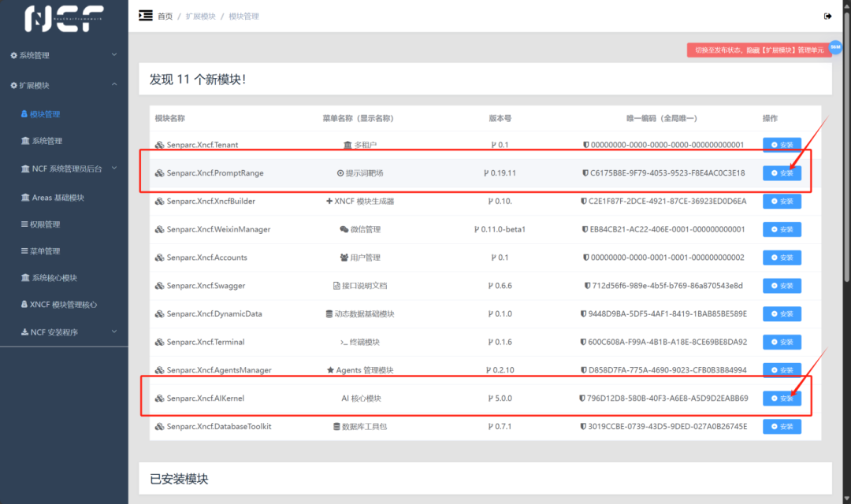
Task: Click the module icon beside Senparc.Xncf.AgentsManager
Action: (x=159, y=370)
